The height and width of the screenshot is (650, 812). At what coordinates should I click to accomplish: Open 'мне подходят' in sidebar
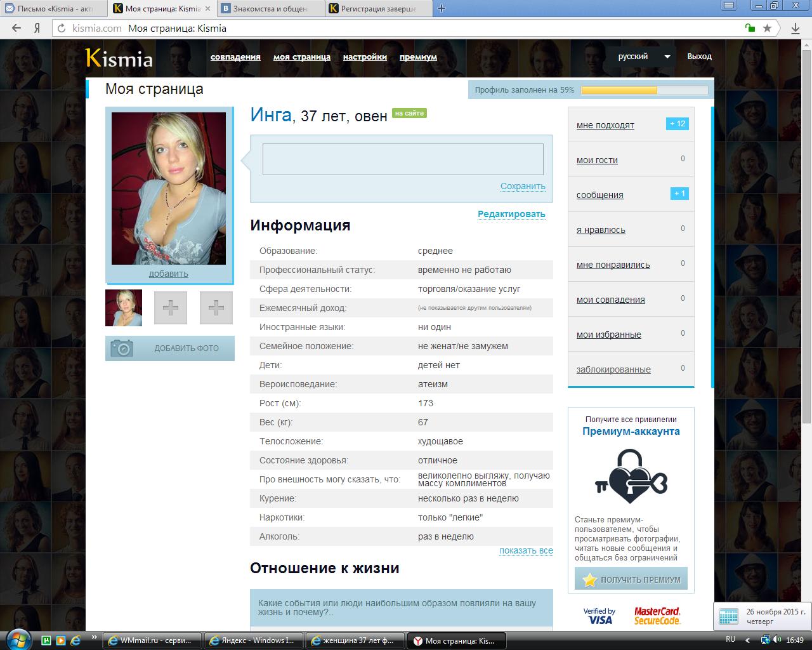pos(605,125)
